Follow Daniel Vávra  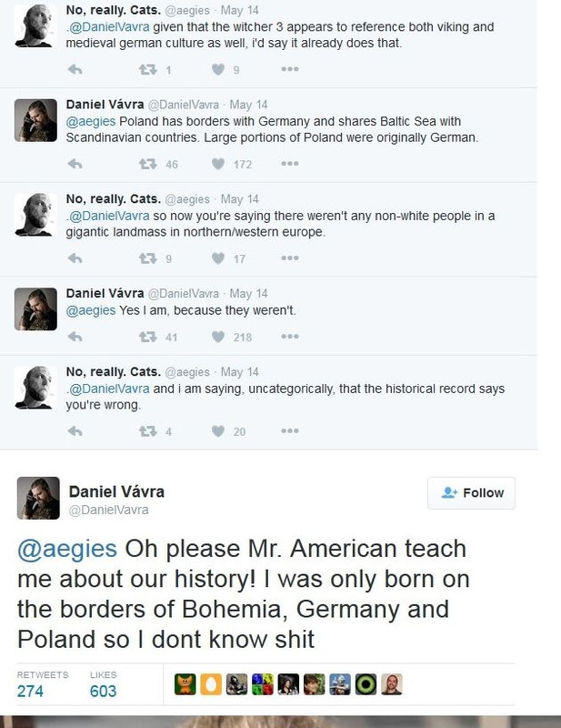[x=471, y=492]
